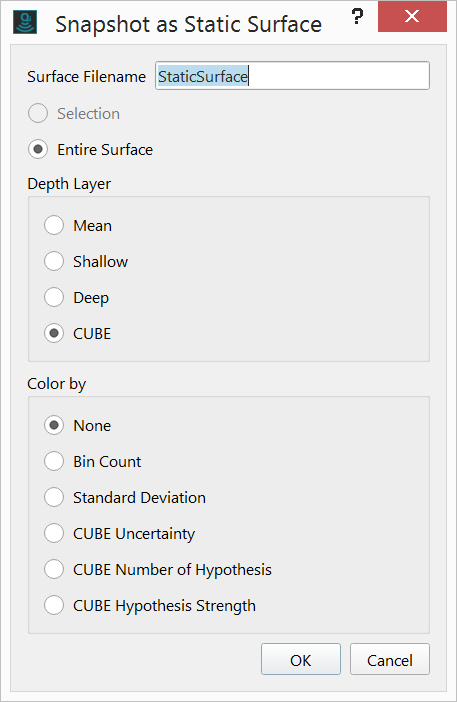Image resolution: width=457 pixels, height=702 pixels.
Task: Set Color by to None
Action: [x=77, y=425]
